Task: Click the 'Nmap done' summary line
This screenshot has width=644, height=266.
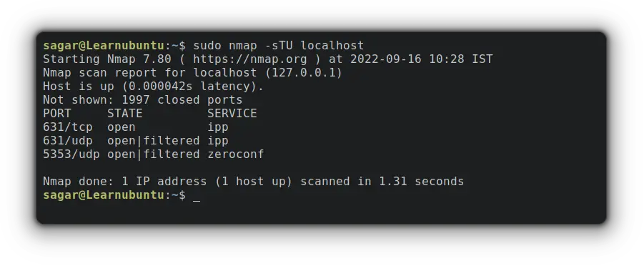Action: (254, 182)
